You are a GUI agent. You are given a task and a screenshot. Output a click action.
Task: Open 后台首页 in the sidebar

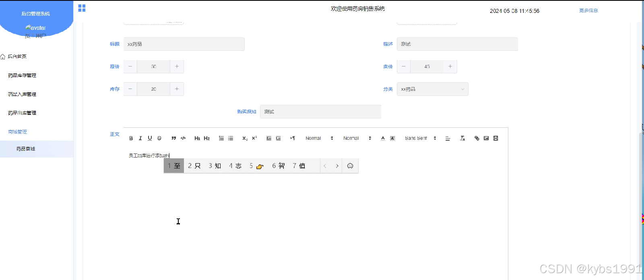(17, 56)
